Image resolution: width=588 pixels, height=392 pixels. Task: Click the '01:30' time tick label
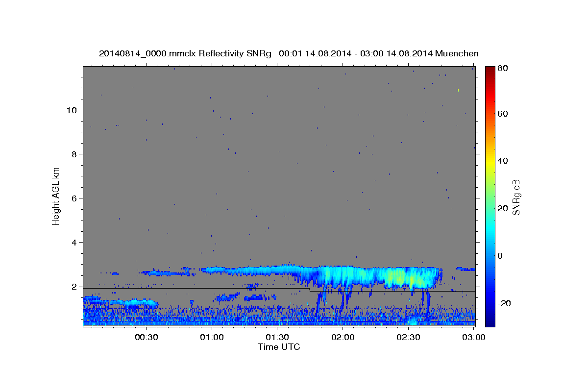277,338
